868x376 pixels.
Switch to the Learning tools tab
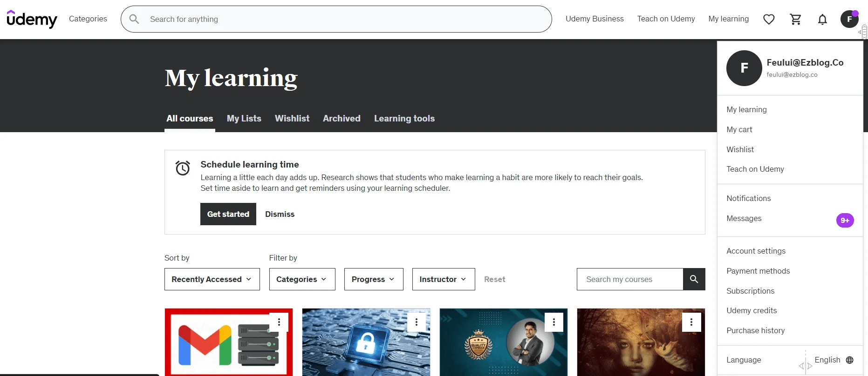404,119
